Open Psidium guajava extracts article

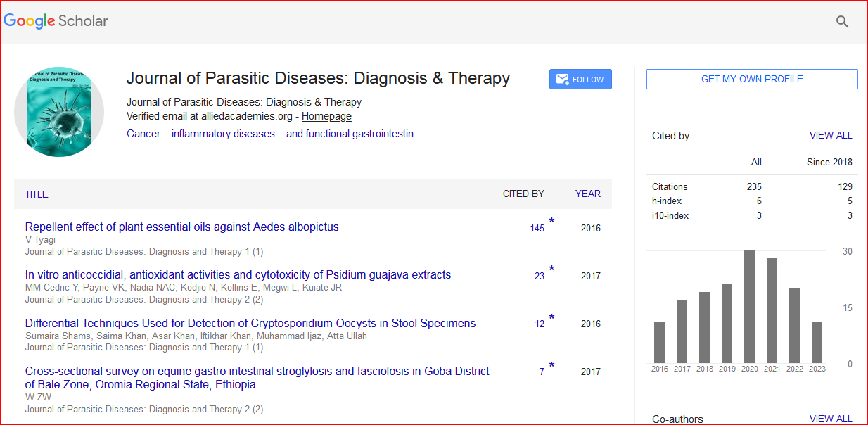pyautogui.click(x=238, y=274)
